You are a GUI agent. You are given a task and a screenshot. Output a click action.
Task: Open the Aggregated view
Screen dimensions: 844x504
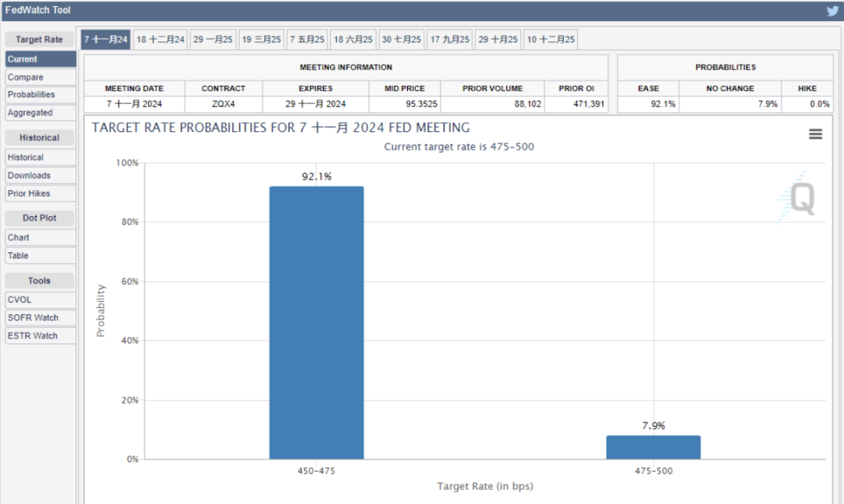click(41, 112)
